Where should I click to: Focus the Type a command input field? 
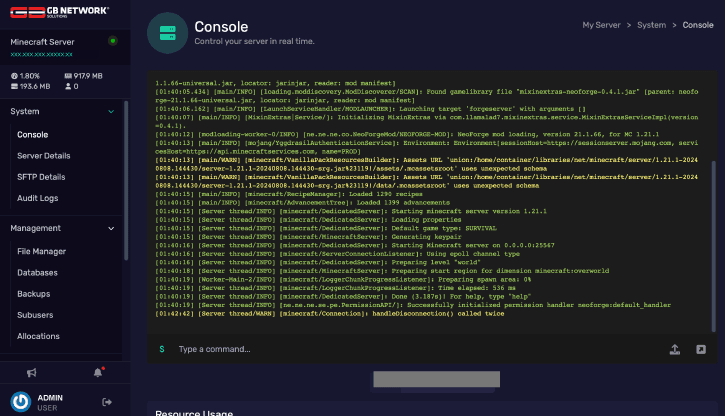400,349
